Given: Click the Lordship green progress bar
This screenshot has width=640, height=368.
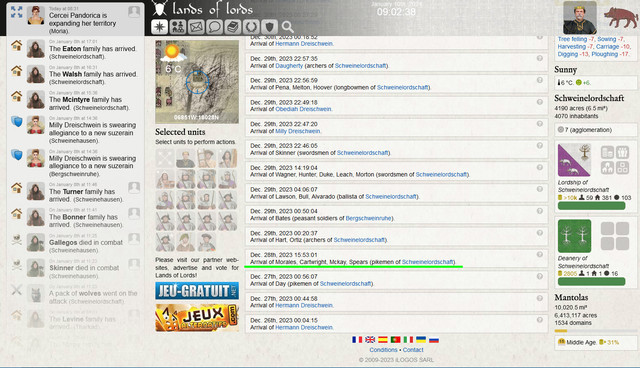Looking at the screenshot, I should 591,206.
